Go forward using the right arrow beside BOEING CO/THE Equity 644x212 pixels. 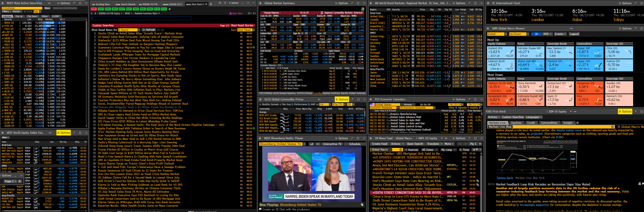[x=95, y=14]
